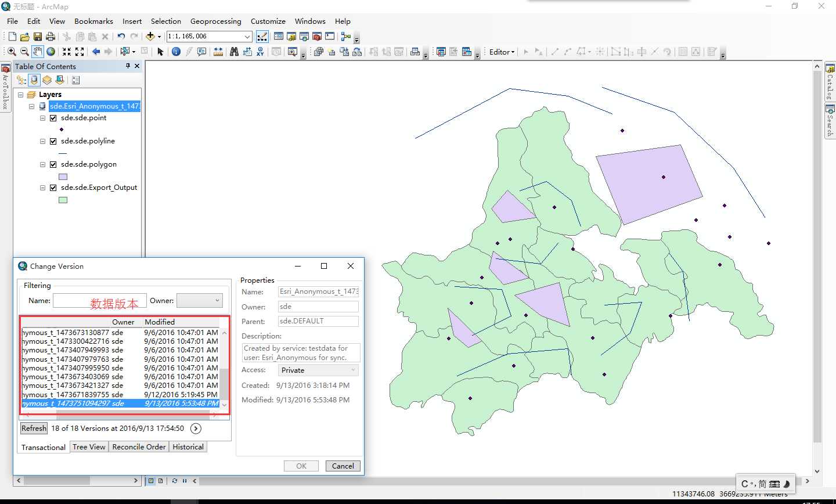Open the Catalog side tab

point(830,81)
